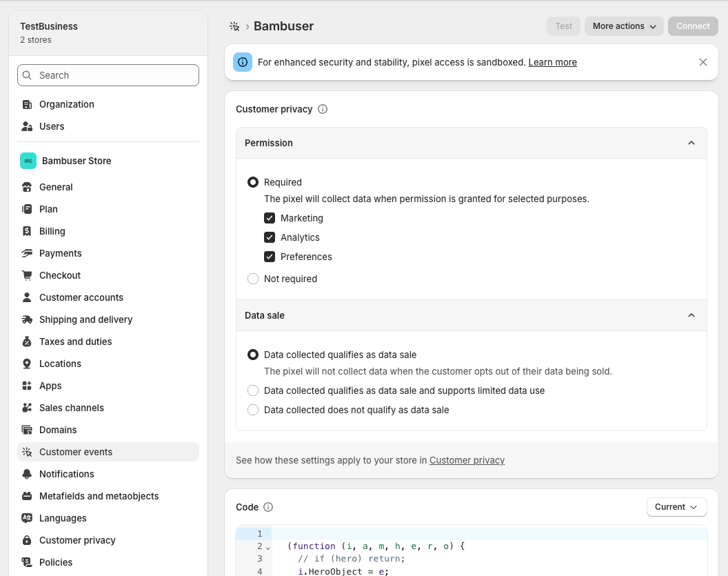Click the Apps grid icon
Image resolution: width=728 pixels, height=576 pixels.
coord(27,386)
